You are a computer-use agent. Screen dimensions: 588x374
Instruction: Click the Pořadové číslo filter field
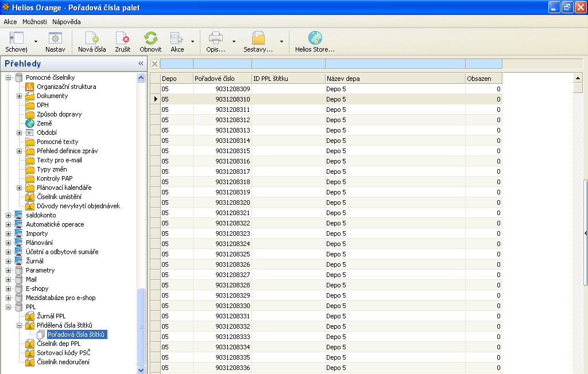pyautogui.click(x=222, y=64)
